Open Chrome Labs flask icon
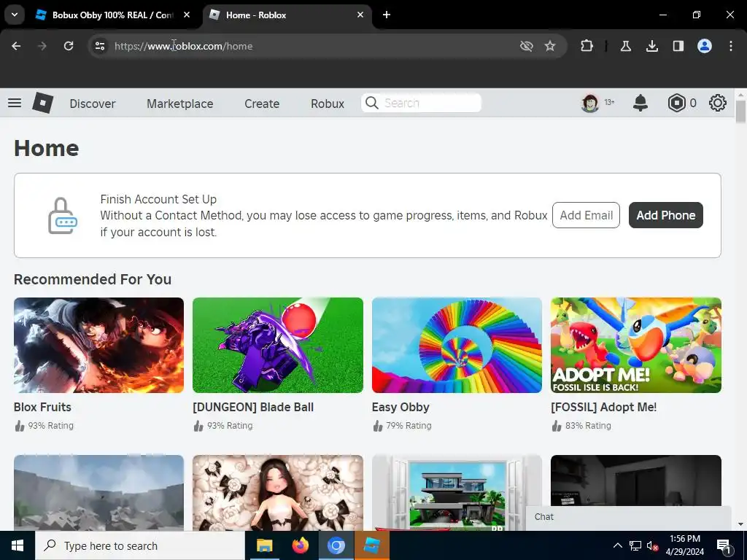The width and height of the screenshot is (747, 560). coord(625,46)
